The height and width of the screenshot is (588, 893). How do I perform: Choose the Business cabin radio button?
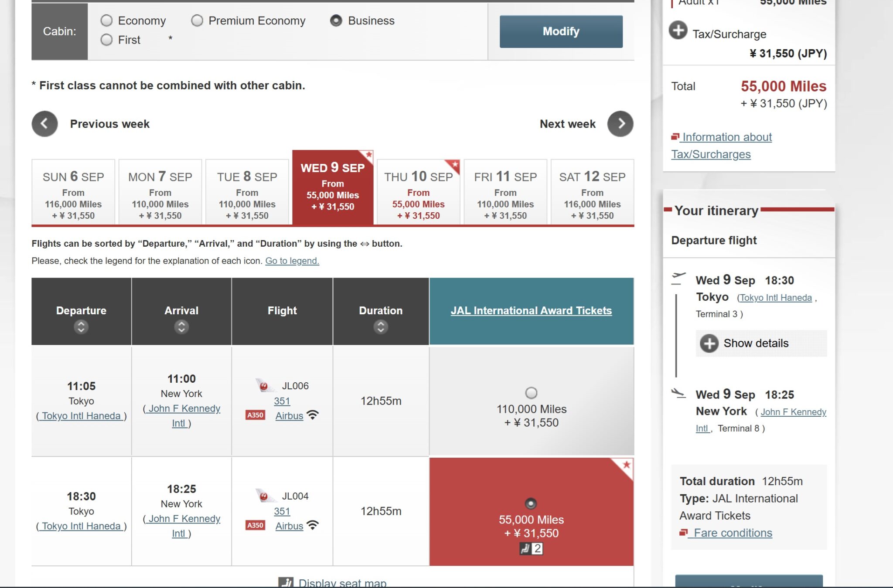[336, 20]
